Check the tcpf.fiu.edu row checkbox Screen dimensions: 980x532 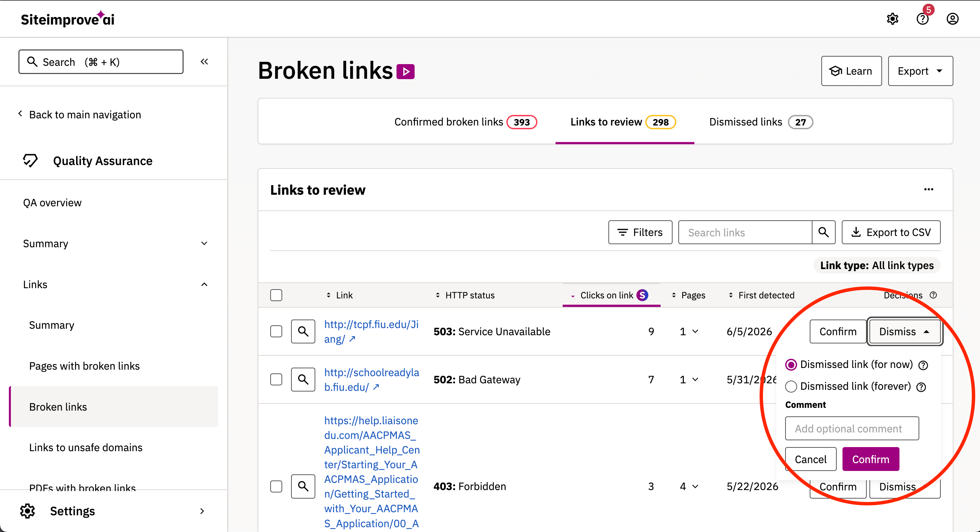click(276, 331)
